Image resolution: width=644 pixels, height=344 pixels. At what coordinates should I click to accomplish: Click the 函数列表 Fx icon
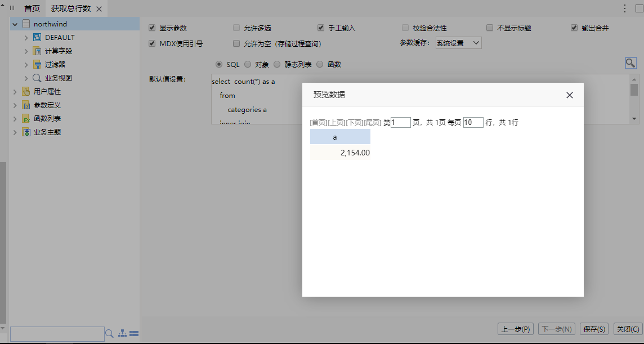click(x=26, y=119)
